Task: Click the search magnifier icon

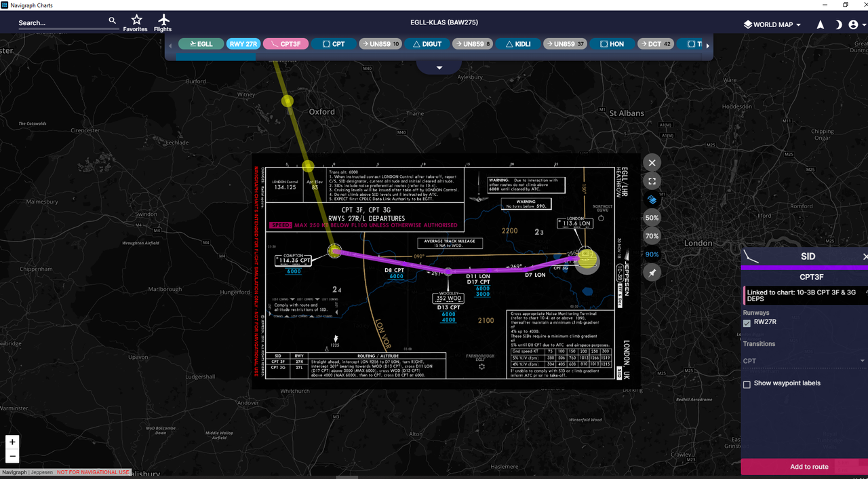Action: click(113, 22)
